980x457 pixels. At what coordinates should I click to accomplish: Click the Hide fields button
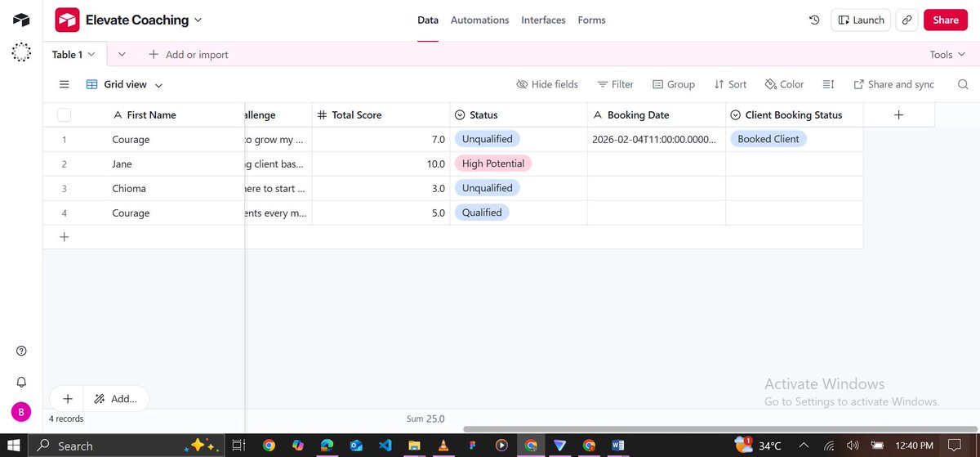coord(547,84)
